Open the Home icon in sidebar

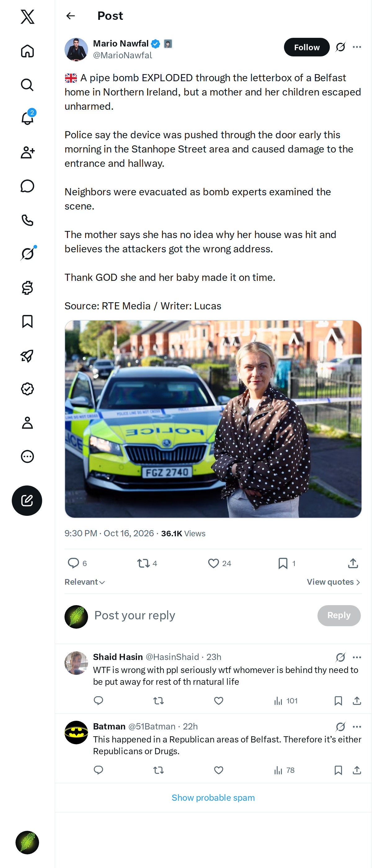(27, 51)
